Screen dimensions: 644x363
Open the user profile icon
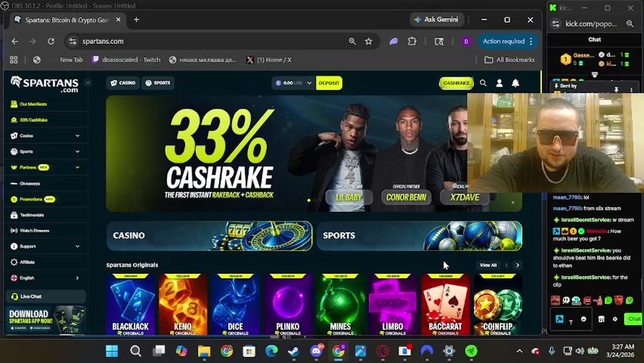(x=499, y=83)
